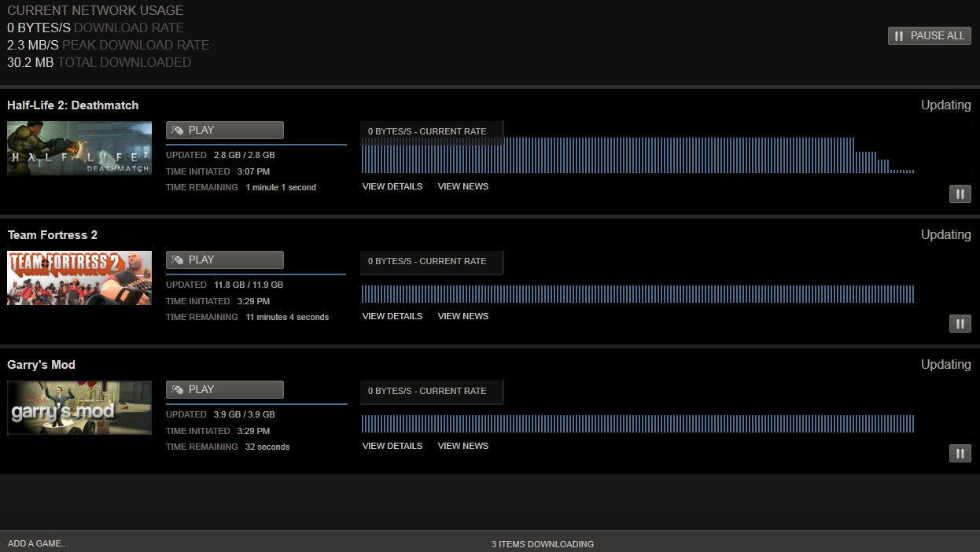Viewport: 980px width, 552px height.
Task: View news for Garry's Mod
Action: coord(463,446)
